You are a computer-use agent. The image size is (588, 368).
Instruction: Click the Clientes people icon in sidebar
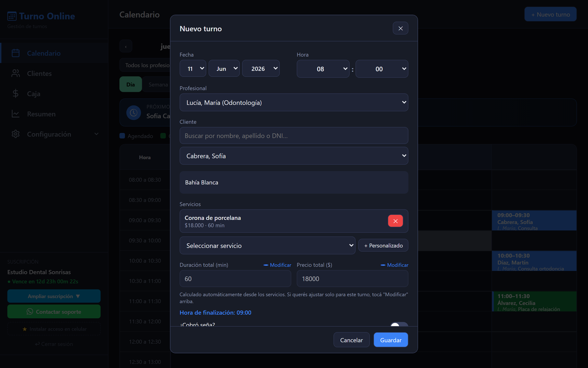coord(15,73)
